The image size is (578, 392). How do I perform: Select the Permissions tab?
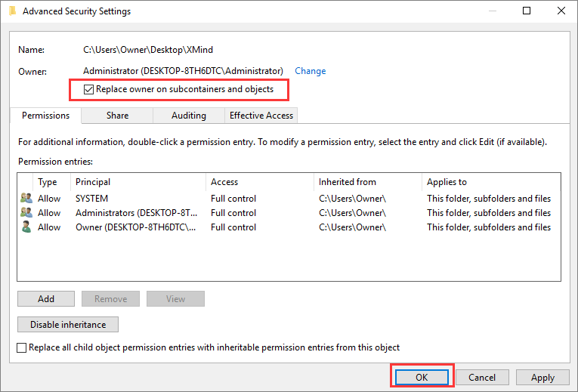click(x=46, y=116)
